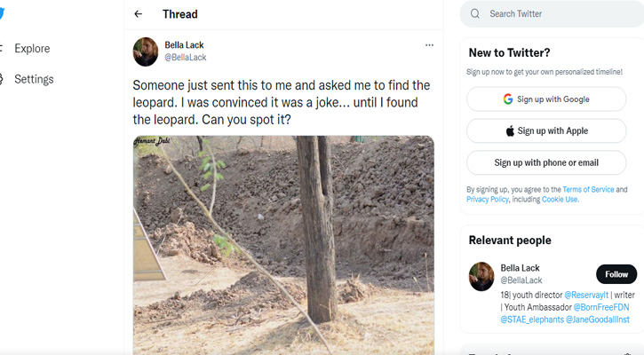Open Explore from the sidebar
The height and width of the screenshot is (355, 644).
click(31, 49)
